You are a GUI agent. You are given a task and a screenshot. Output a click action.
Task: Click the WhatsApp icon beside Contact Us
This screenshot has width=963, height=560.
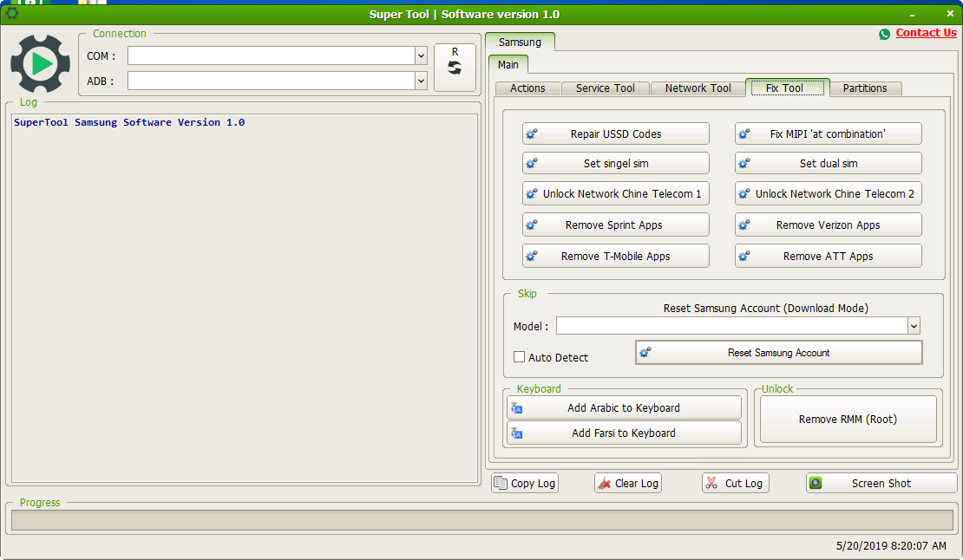coord(884,35)
